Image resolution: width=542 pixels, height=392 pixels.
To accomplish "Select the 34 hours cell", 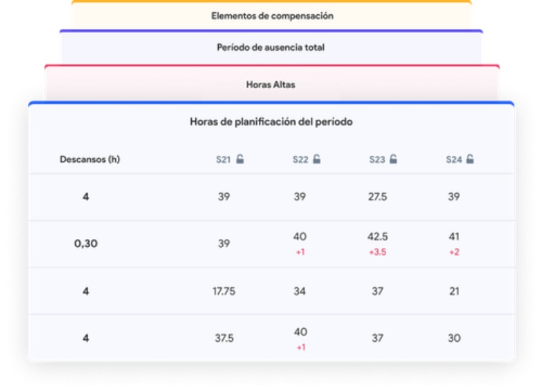I will [300, 291].
